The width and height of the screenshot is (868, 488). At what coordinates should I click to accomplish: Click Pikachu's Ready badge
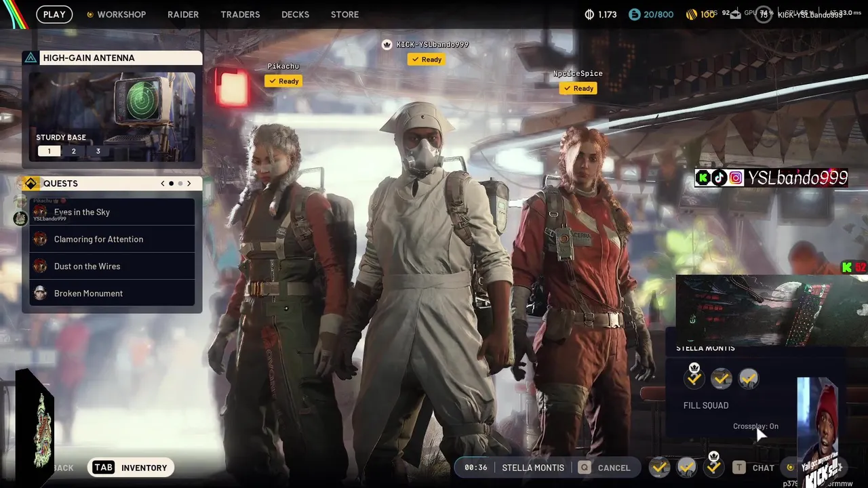coord(283,81)
